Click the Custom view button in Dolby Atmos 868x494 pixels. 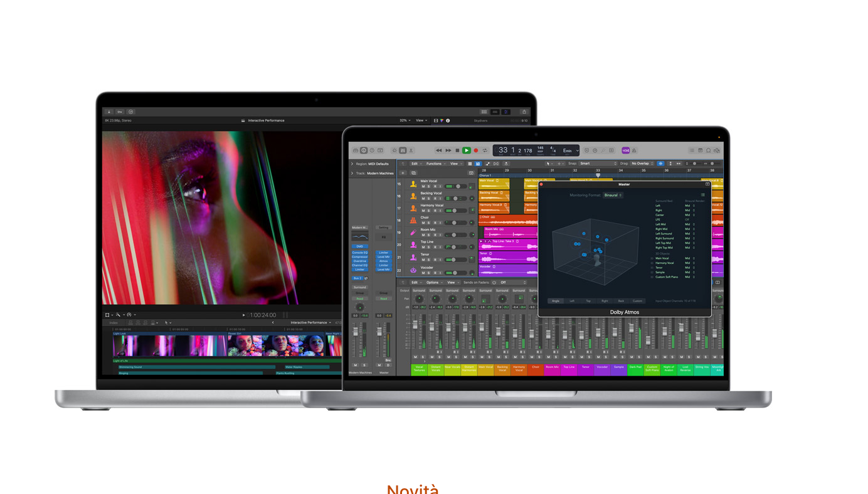pos(637,300)
